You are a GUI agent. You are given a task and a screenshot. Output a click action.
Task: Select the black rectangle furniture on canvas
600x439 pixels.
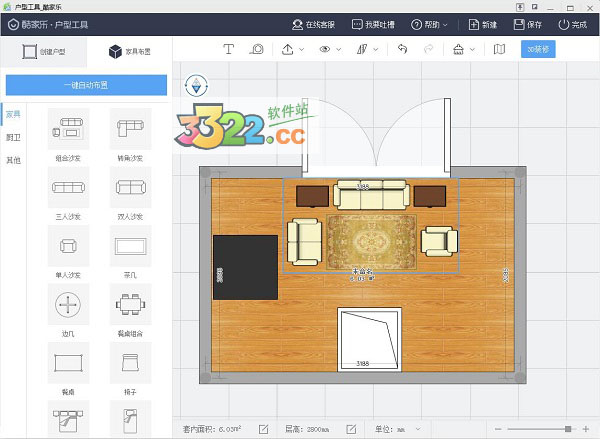pyautogui.click(x=245, y=266)
